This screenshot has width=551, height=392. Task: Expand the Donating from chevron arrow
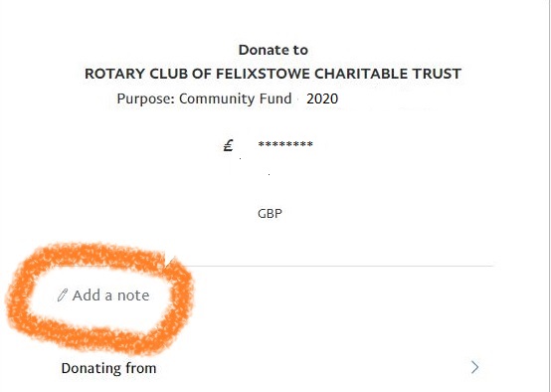point(474,367)
